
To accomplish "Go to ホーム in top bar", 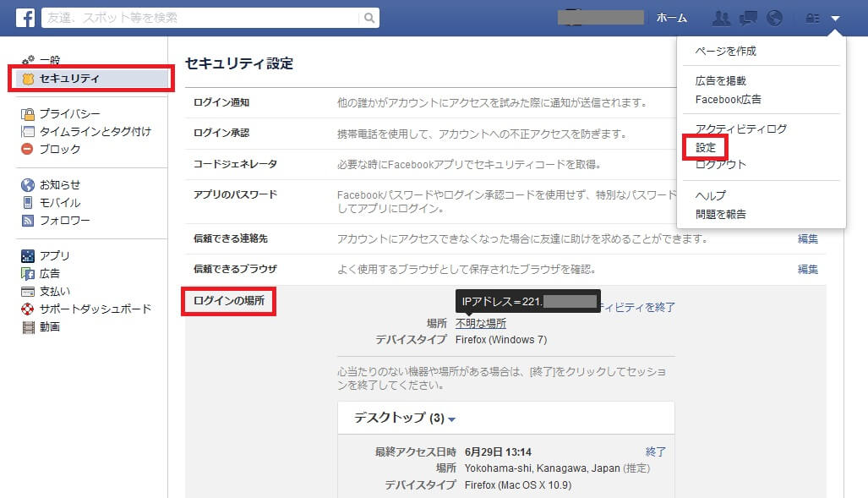I will (671, 18).
